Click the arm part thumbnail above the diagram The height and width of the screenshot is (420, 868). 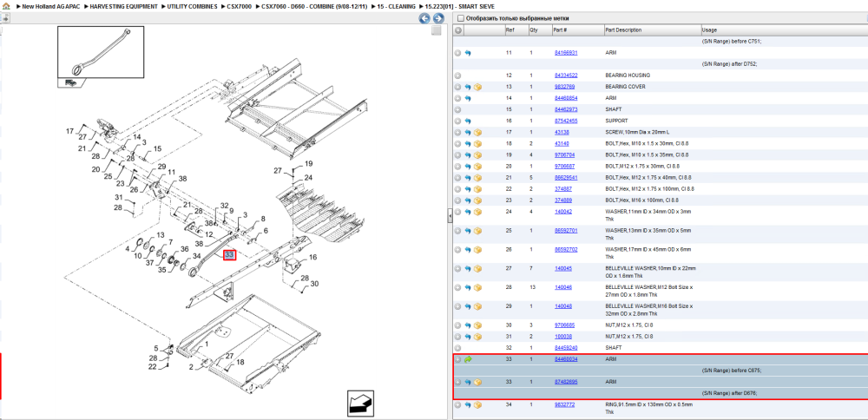(101, 53)
